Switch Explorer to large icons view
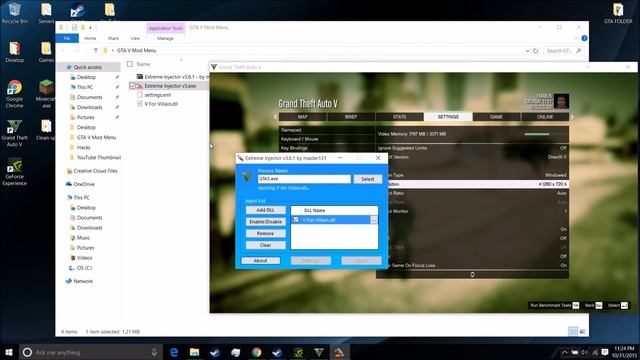 click(x=582, y=331)
